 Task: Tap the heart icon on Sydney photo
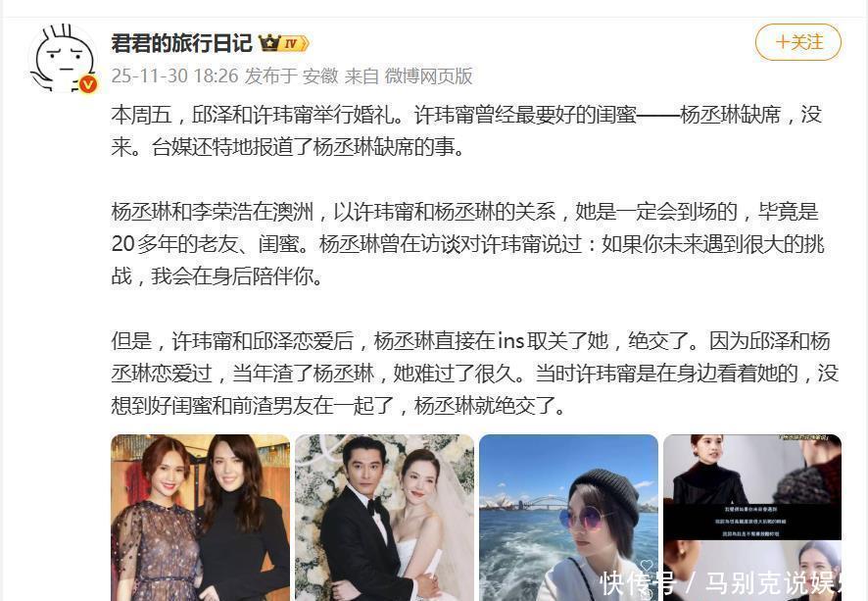pyautogui.click(x=646, y=566)
